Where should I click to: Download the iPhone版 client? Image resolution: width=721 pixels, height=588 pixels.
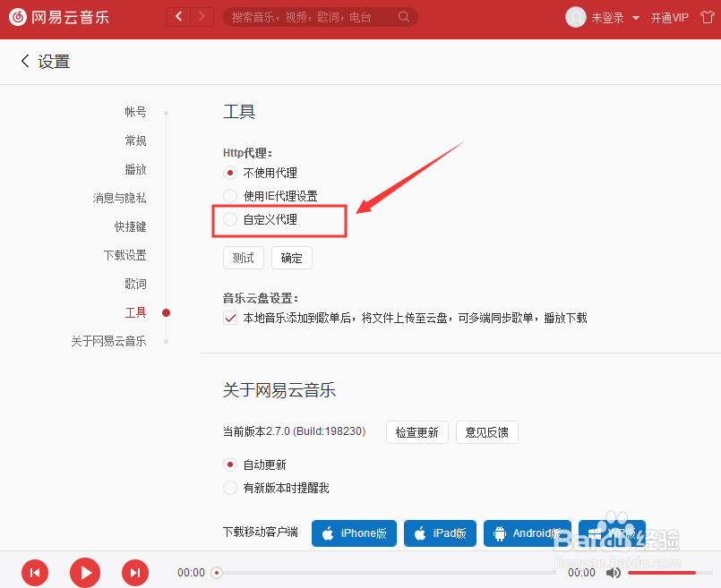pos(354,533)
